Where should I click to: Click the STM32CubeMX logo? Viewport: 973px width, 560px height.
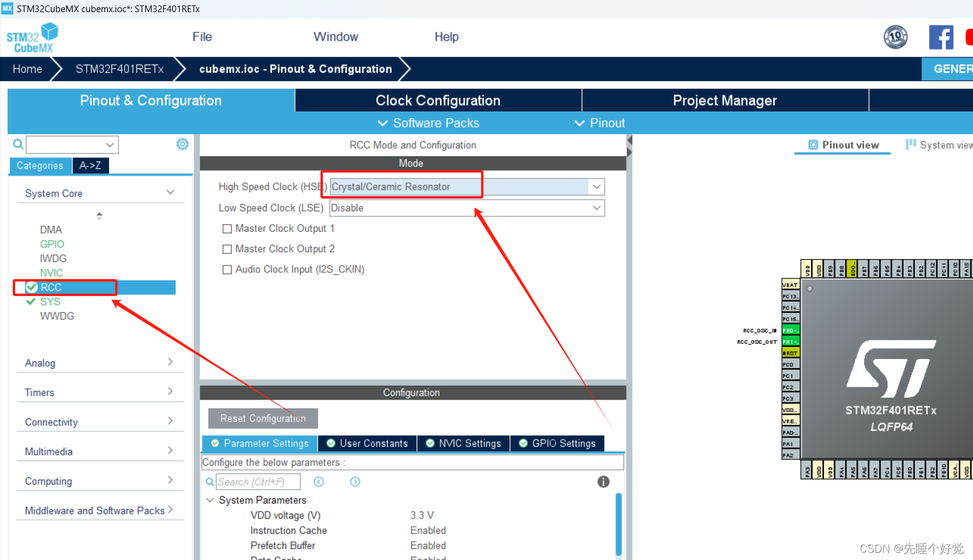pyautogui.click(x=32, y=38)
